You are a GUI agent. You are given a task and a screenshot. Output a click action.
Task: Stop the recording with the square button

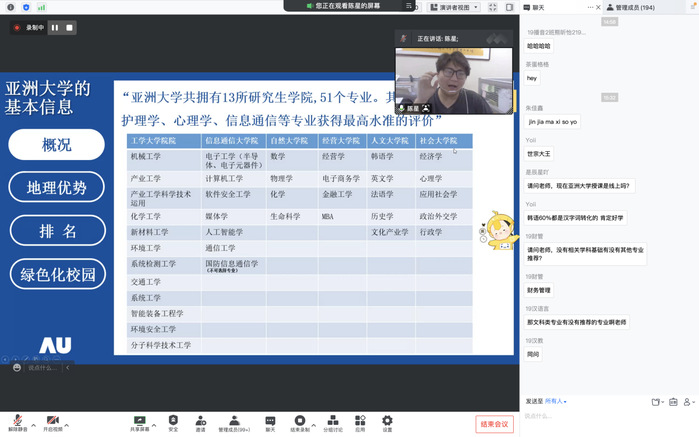69,28
